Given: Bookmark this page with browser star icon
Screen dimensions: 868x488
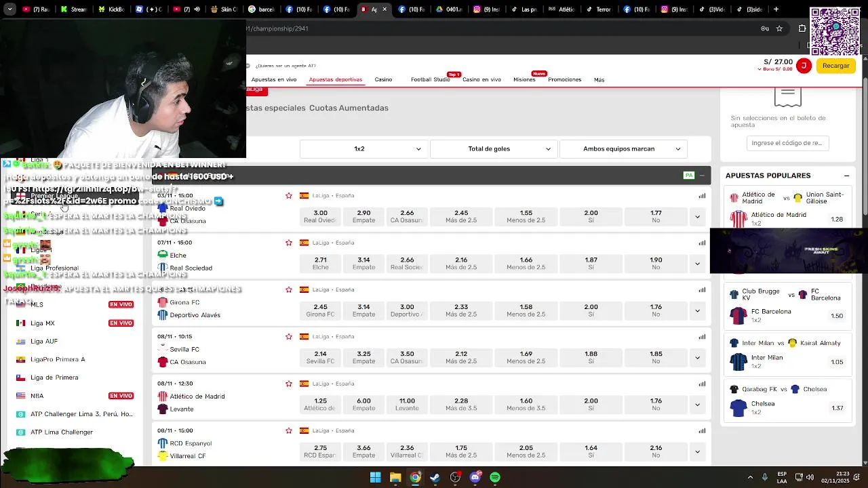Looking at the screenshot, I should pos(779,28).
